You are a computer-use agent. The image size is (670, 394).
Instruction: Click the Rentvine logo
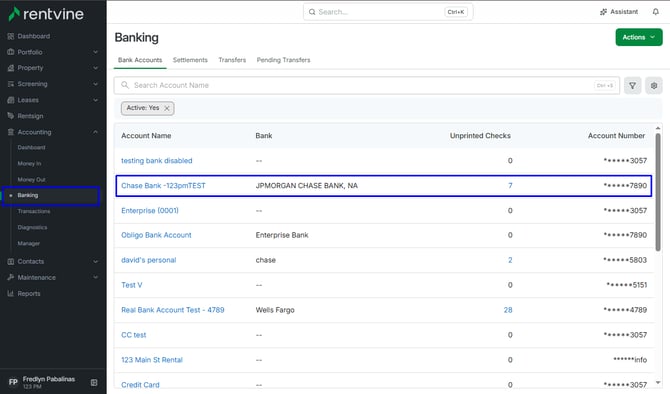(46, 14)
